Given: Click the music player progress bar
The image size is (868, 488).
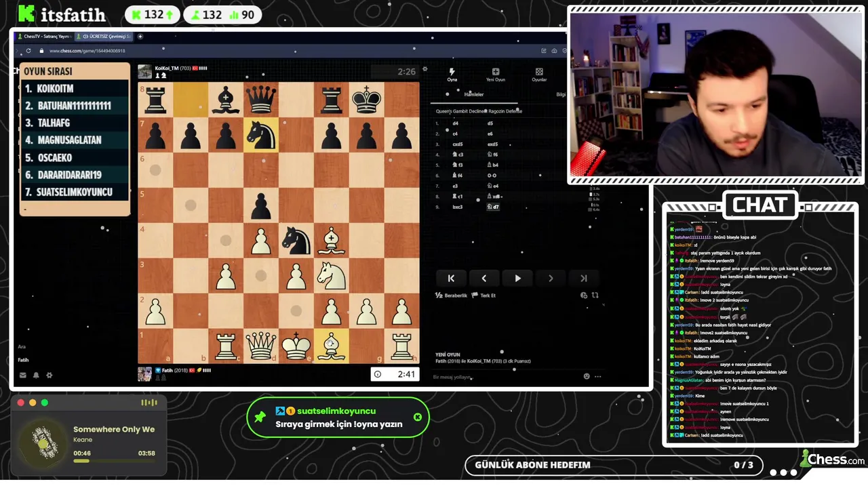Looking at the screenshot, I should pyautogui.click(x=114, y=461).
